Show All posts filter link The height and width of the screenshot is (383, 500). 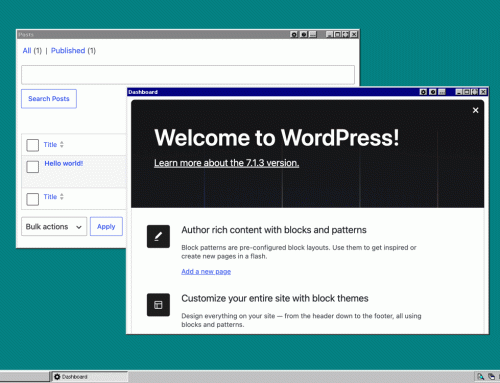pyautogui.click(x=27, y=51)
